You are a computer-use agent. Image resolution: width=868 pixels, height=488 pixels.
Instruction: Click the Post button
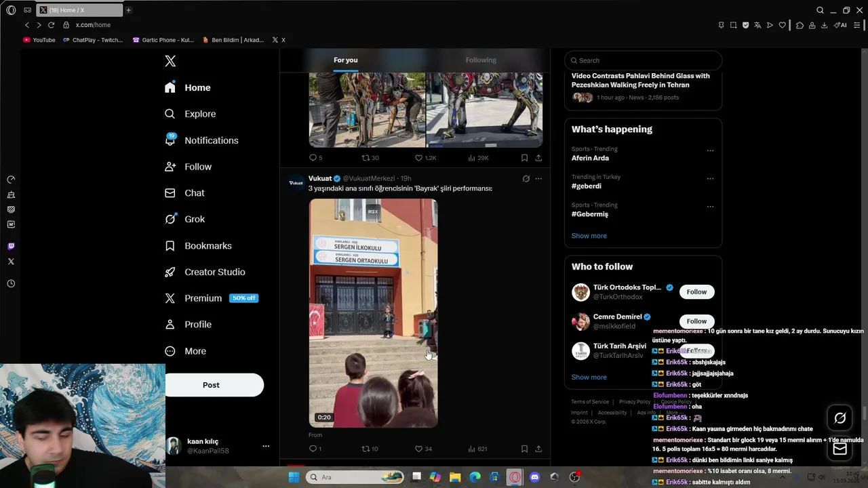point(213,385)
